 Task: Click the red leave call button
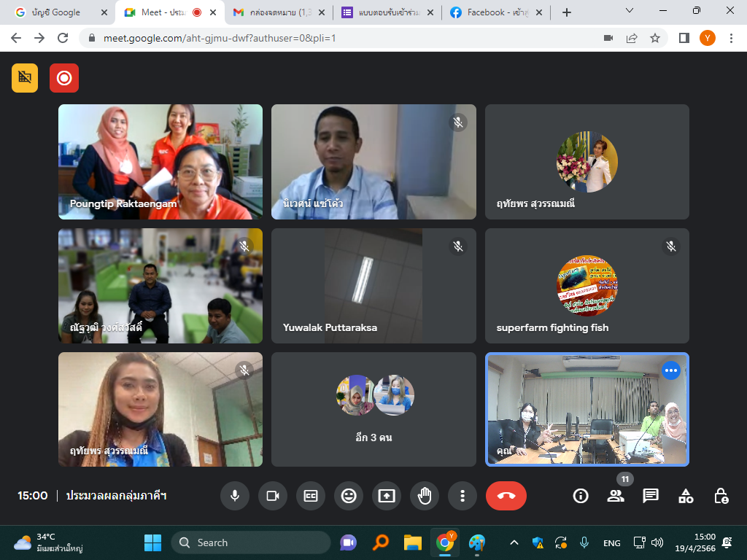point(506,496)
